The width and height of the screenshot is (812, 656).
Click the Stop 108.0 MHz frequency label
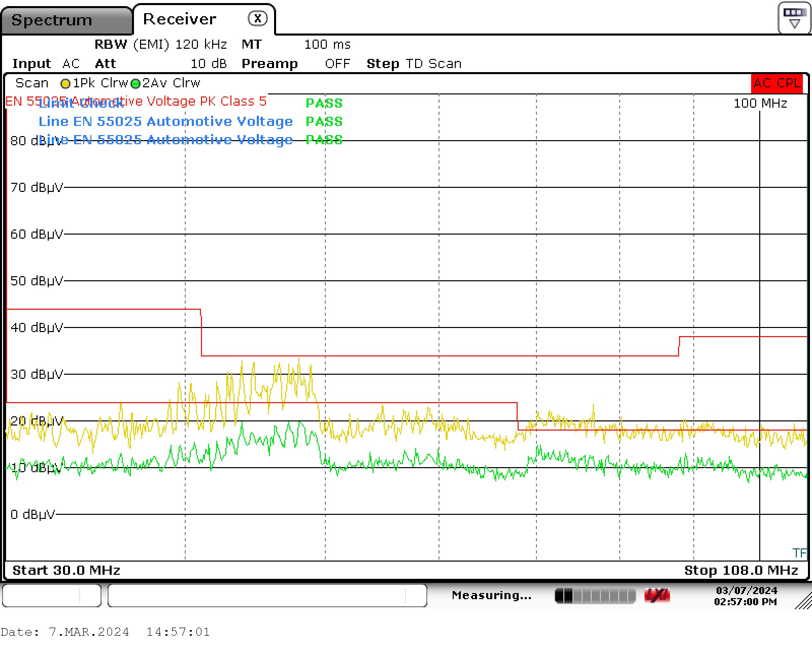[x=741, y=571]
